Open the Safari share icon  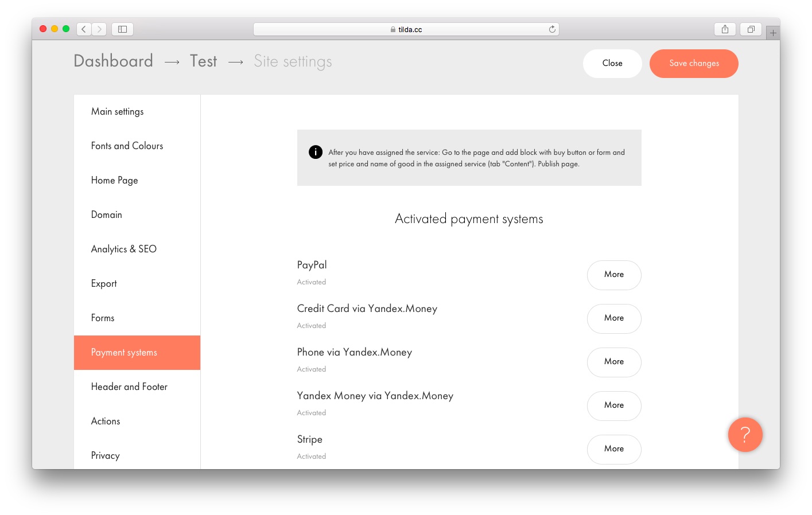725,29
